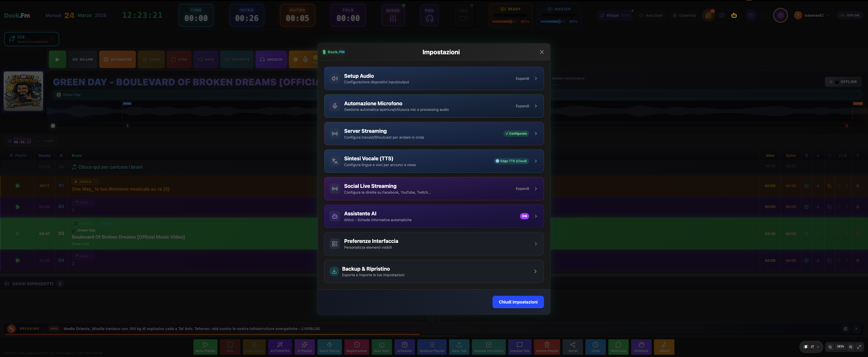Click the JINGLE button in bottom toolbar

[664, 347]
